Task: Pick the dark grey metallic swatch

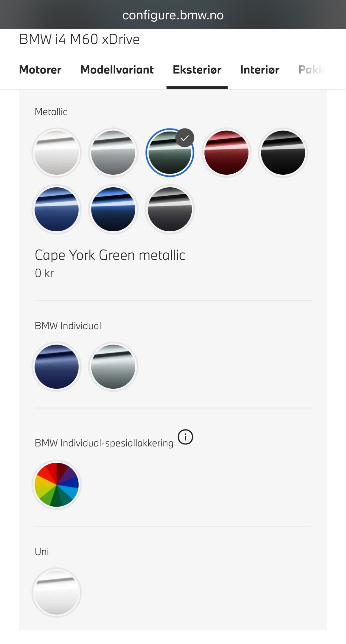Action: point(170,209)
